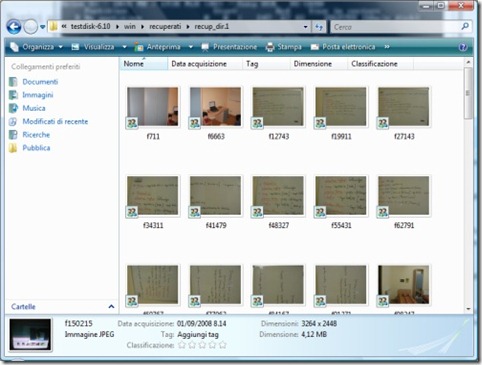Open the Visualizza views dropdown arrow

[x=124, y=47]
